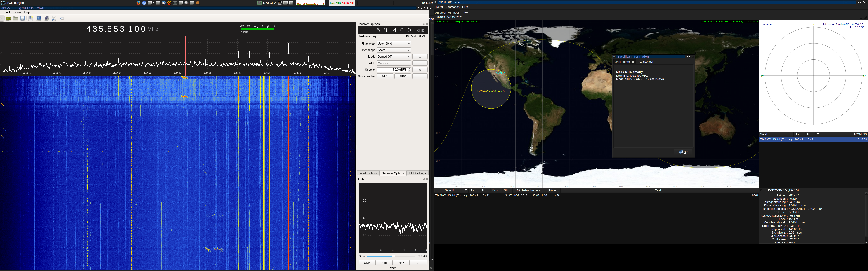Image resolution: width=868 pixels, height=271 pixels.
Task: Toggle the audio Rec button
Action: (384, 263)
